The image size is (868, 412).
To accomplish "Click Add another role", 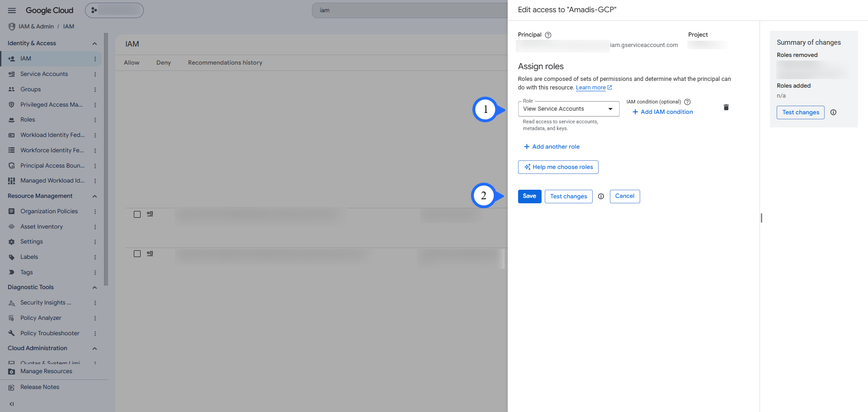I will tap(552, 147).
